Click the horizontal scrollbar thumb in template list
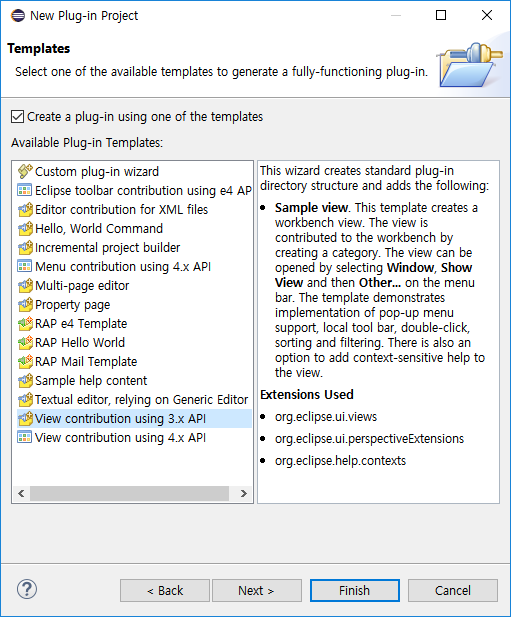Image resolution: width=511 pixels, height=617 pixels. (129, 493)
